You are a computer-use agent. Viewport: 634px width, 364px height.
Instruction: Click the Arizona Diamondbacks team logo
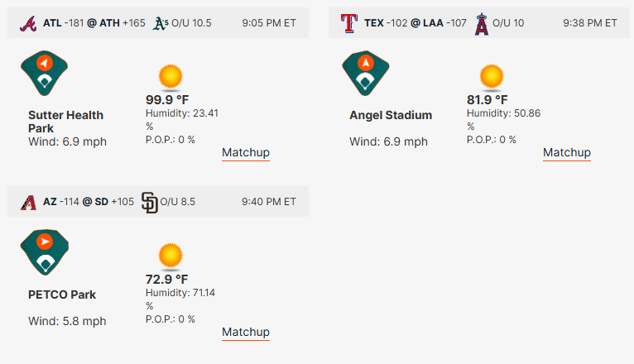tap(28, 202)
